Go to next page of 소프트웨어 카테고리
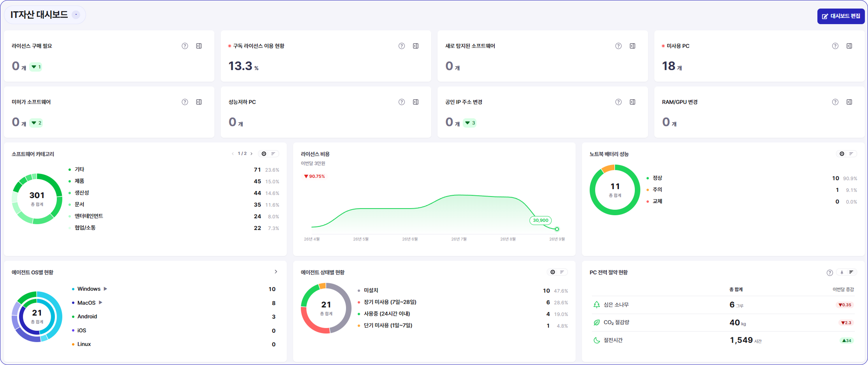868x365 pixels. tap(251, 154)
